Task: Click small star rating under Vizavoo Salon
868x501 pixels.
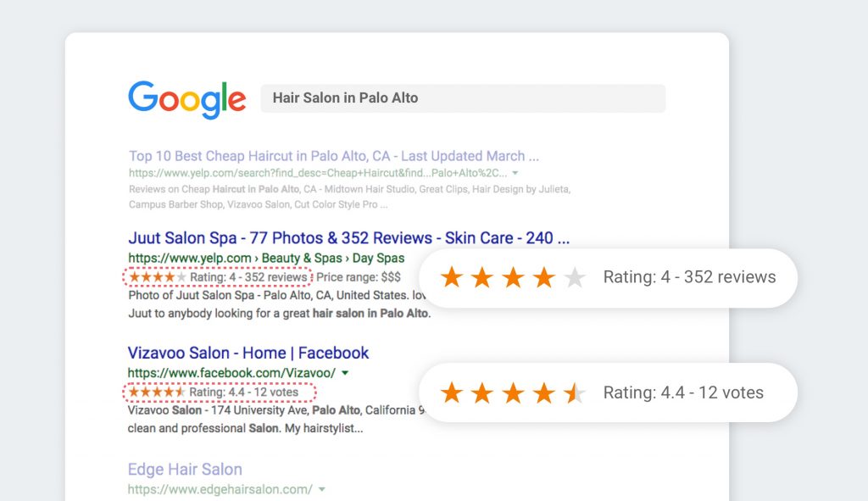Action: coord(157,392)
